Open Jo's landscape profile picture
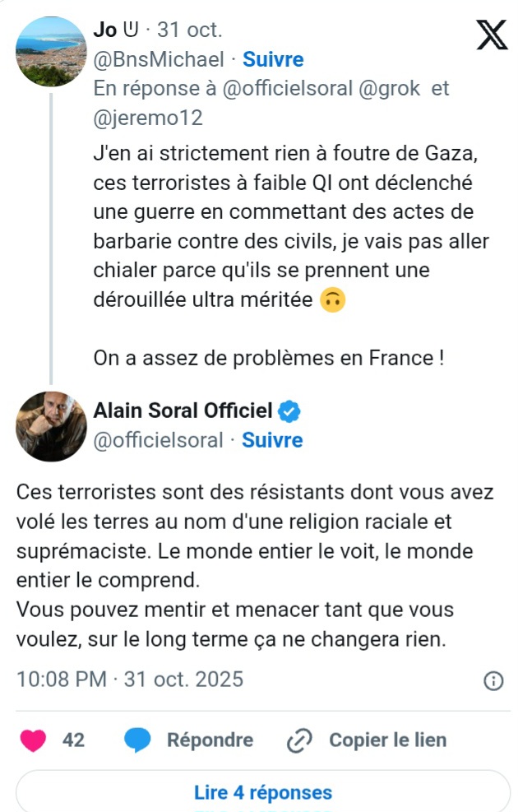The height and width of the screenshot is (812, 518). click(51, 51)
